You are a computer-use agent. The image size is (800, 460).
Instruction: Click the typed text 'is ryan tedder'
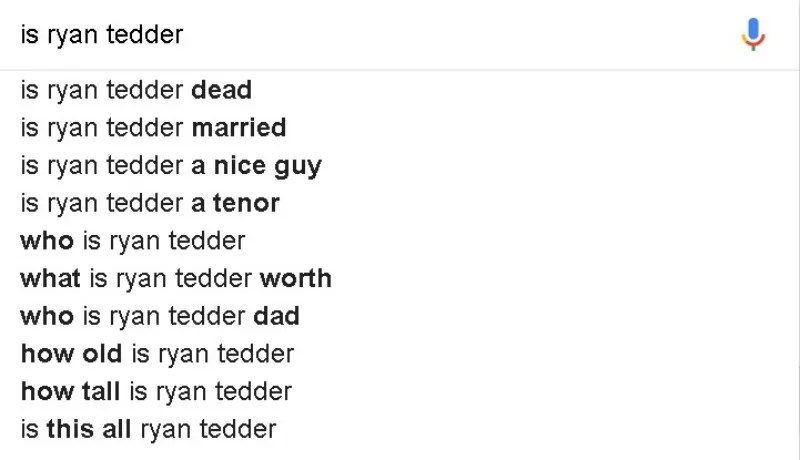[102, 35]
